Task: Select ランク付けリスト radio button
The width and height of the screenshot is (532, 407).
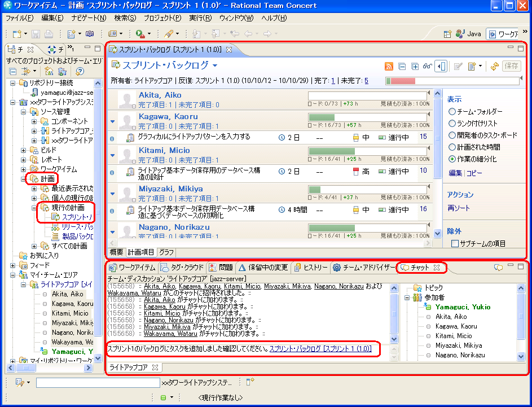Action: coord(452,123)
